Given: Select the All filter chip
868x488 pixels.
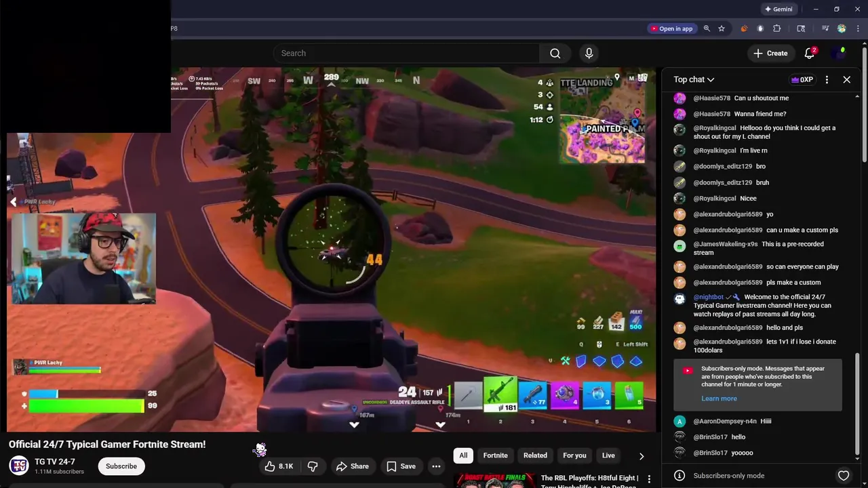Looking at the screenshot, I should coord(463,455).
